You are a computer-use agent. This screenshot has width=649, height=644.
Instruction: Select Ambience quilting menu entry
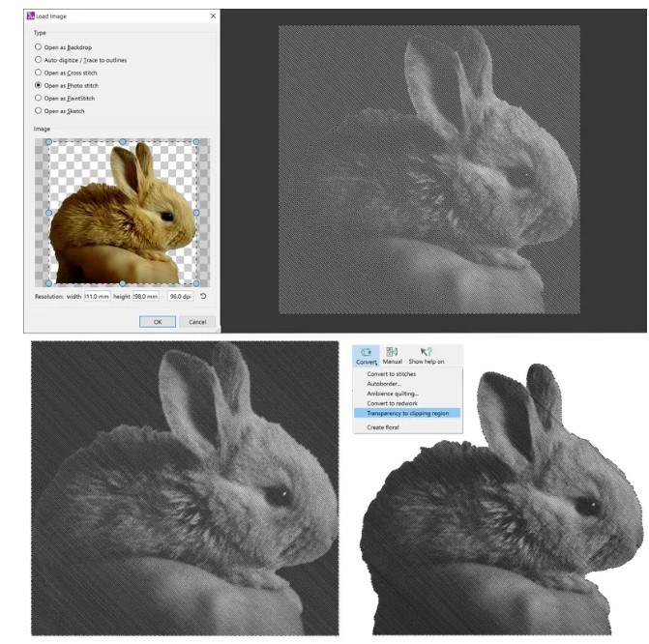coord(393,394)
